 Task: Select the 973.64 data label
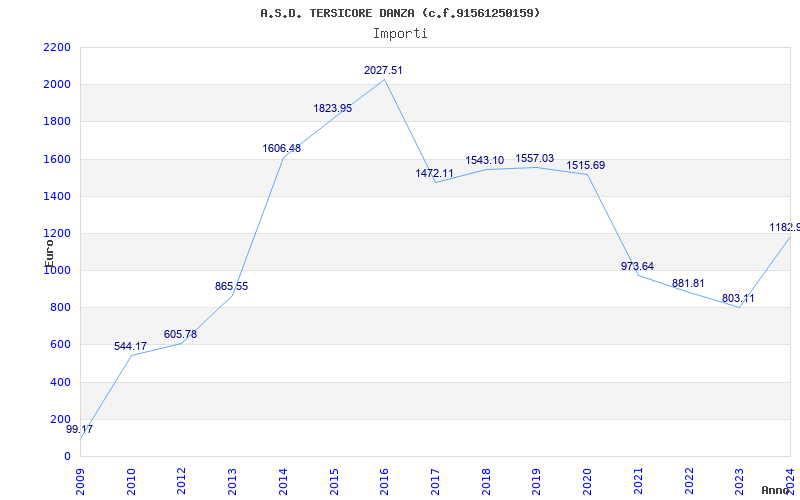(x=637, y=266)
